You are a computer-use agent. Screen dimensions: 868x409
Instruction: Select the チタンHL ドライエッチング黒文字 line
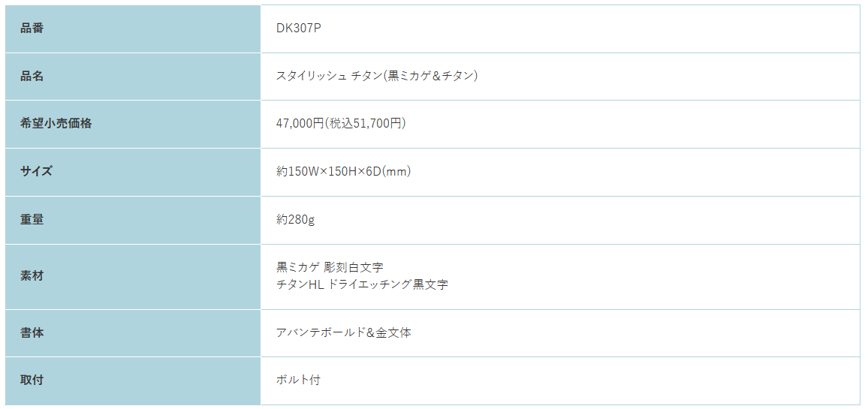point(362,284)
